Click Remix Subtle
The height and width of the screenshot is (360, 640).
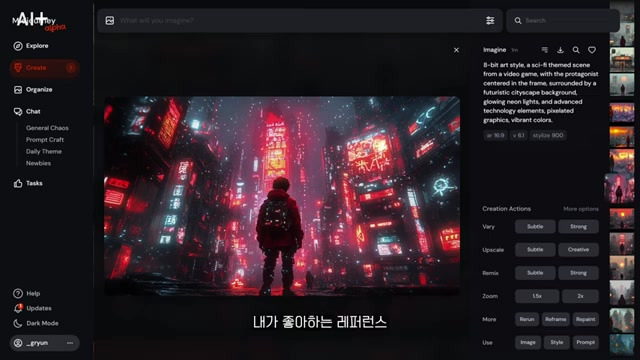click(x=535, y=273)
